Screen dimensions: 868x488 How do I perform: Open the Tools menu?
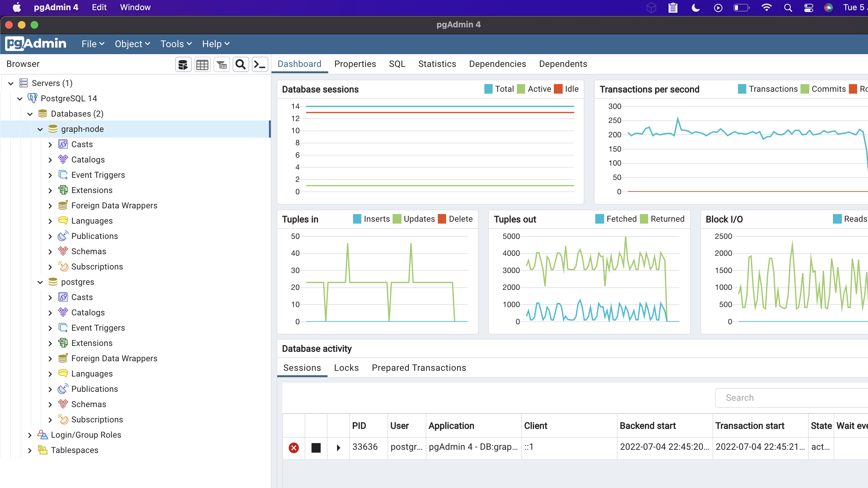coord(176,44)
